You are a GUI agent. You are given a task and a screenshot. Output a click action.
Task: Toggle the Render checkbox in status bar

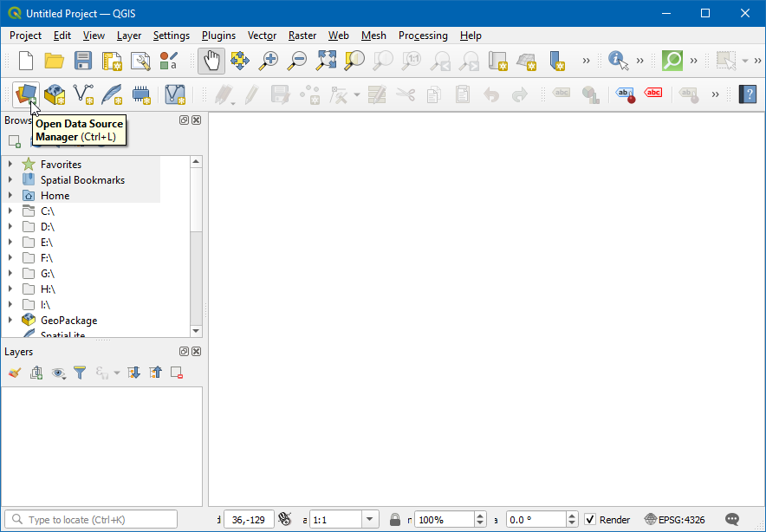[590, 520]
